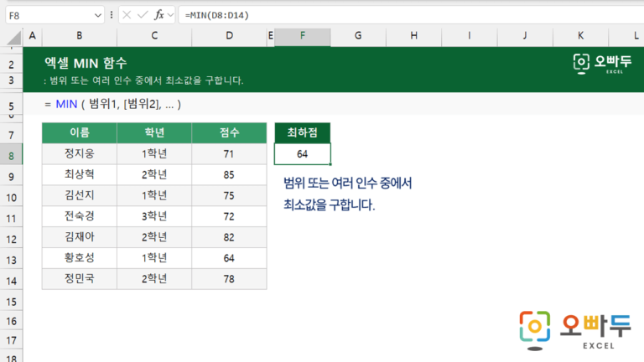Select row 15 header

point(11,302)
